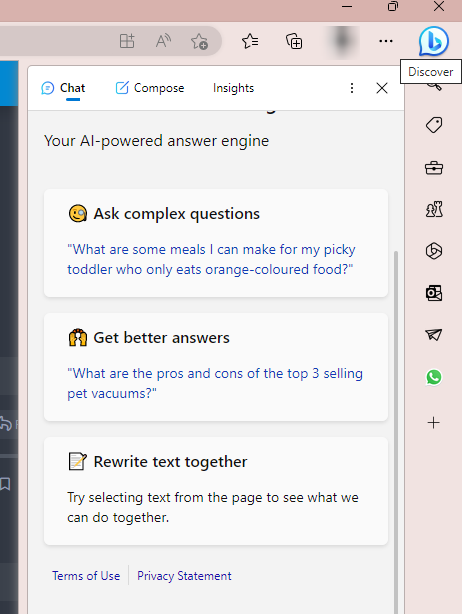Image resolution: width=462 pixels, height=614 pixels.
Task: Open the sidebar panel more options menu
Action: click(352, 88)
